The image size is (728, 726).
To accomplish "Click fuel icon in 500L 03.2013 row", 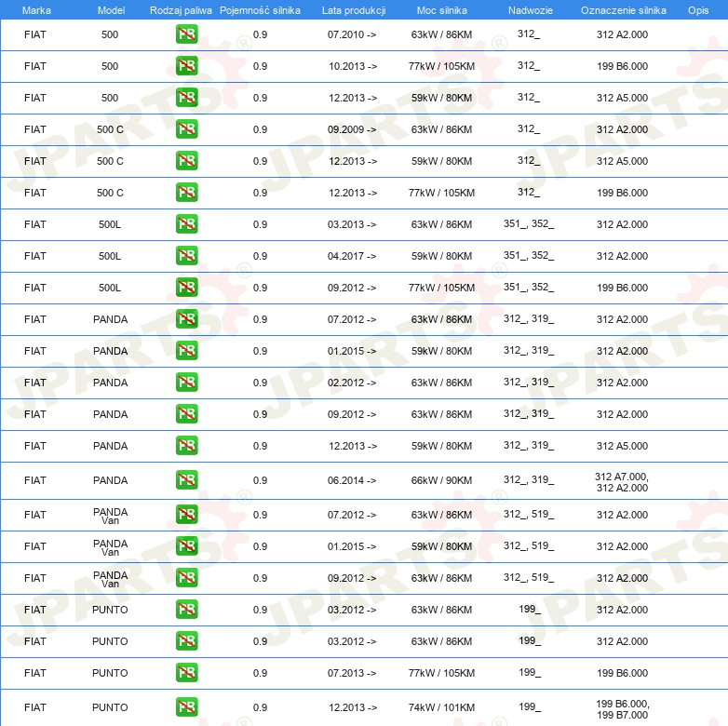I will coord(186,223).
